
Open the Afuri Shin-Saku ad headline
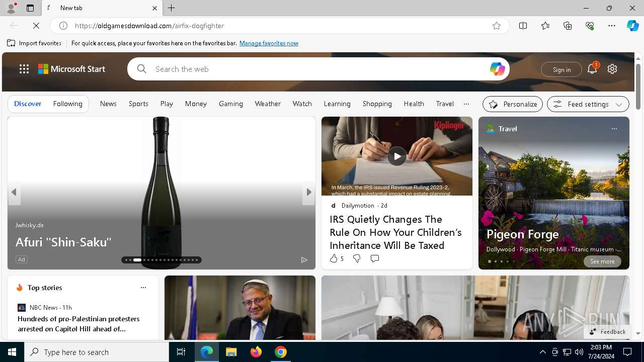[63, 242]
